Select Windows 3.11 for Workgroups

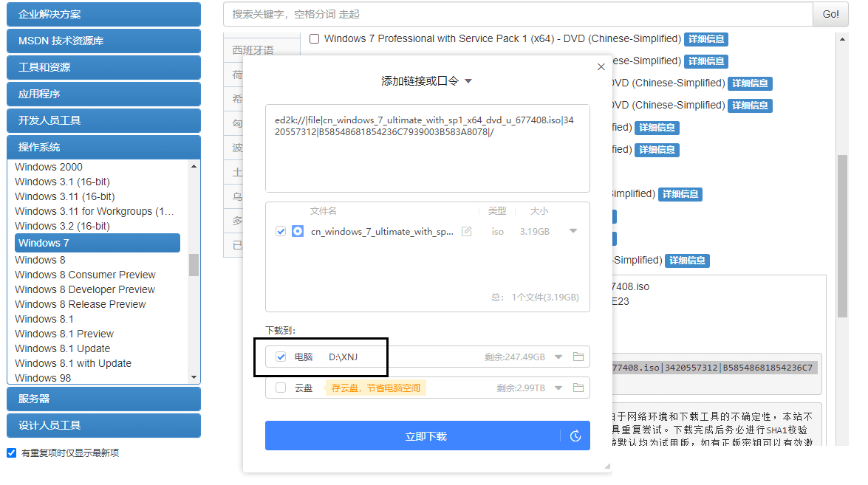94,212
